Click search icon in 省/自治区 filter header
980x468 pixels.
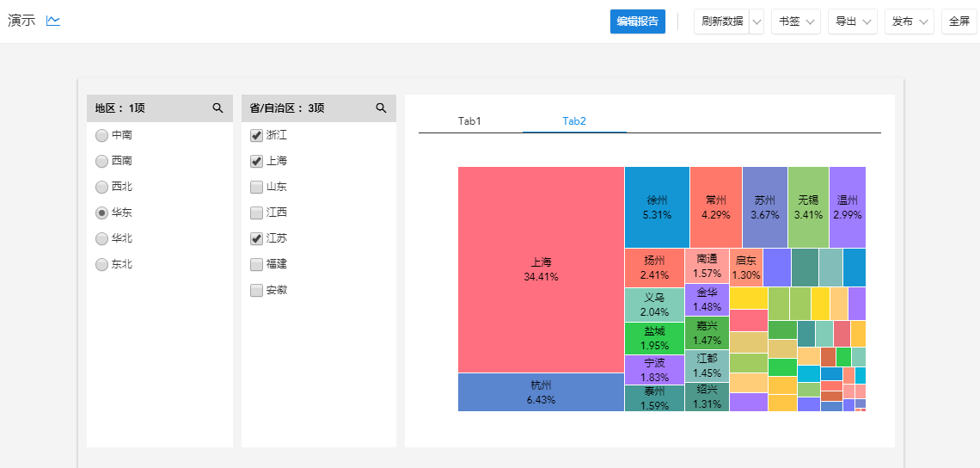(381, 108)
